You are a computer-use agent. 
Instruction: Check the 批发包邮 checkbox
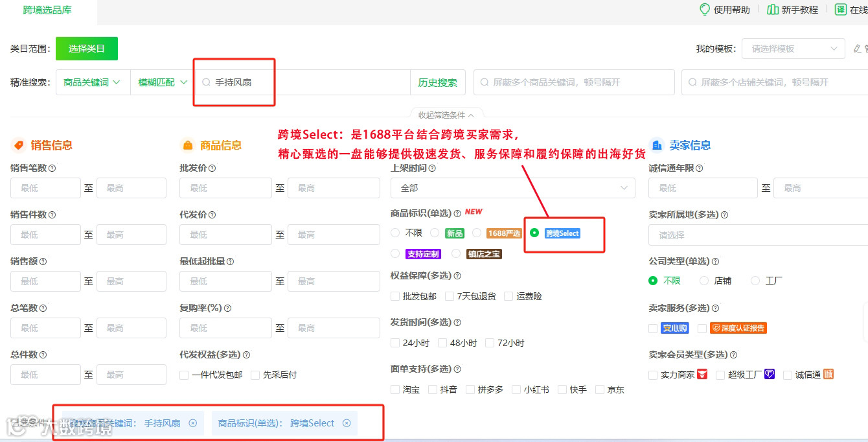(395, 296)
